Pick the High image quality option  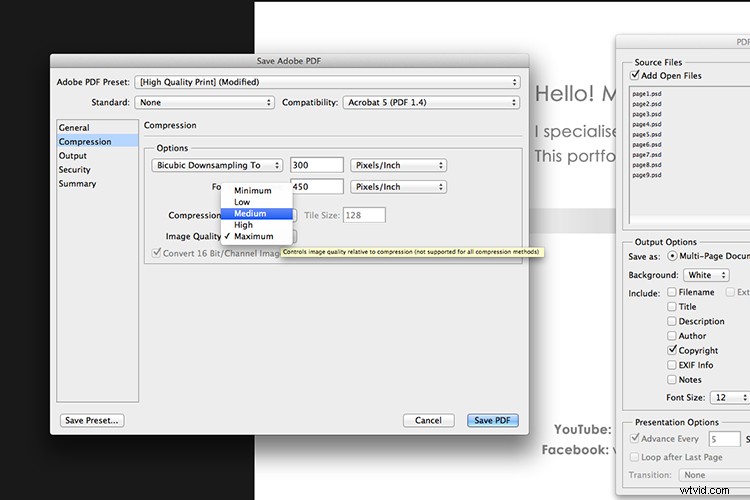tap(244, 225)
